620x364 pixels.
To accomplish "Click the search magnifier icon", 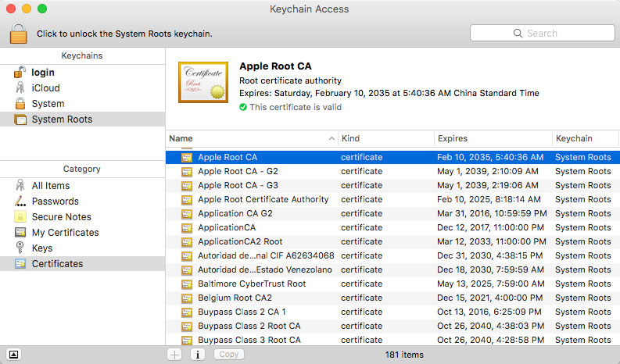I will [518, 34].
